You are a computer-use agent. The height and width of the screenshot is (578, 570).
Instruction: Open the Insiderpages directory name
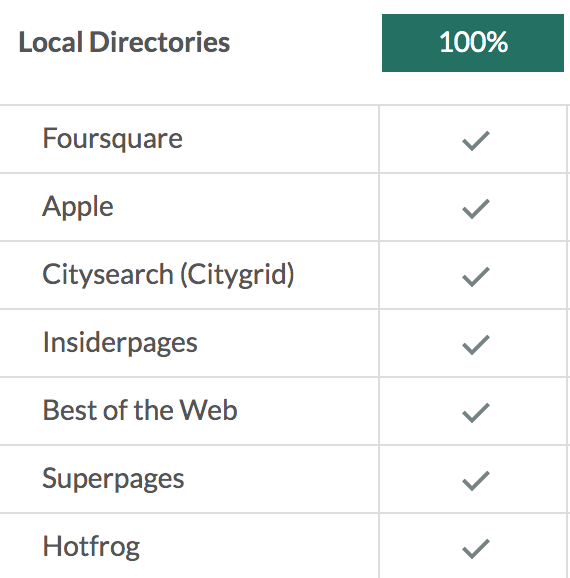pyautogui.click(x=120, y=343)
